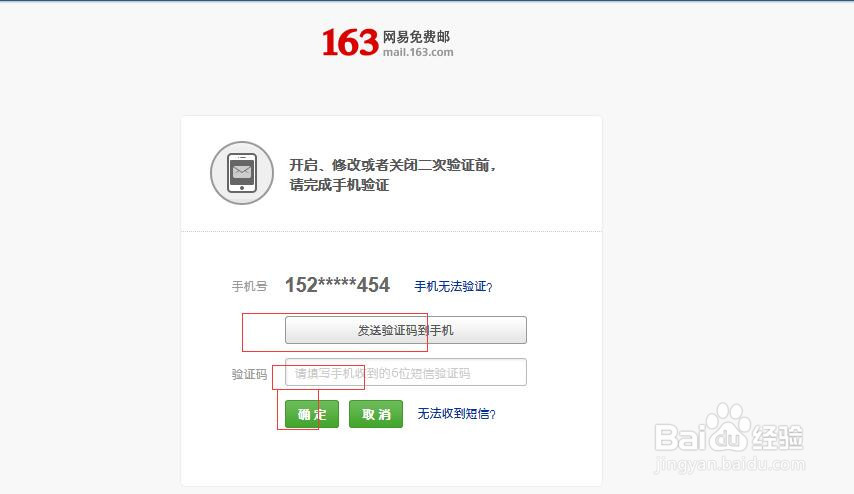Open the mail.163.com address under the logo
Image resolution: width=854 pixels, height=494 pixels.
(x=418, y=52)
